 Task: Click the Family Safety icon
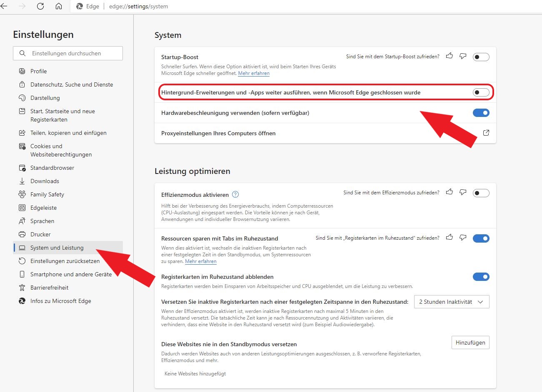tap(22, 194)
